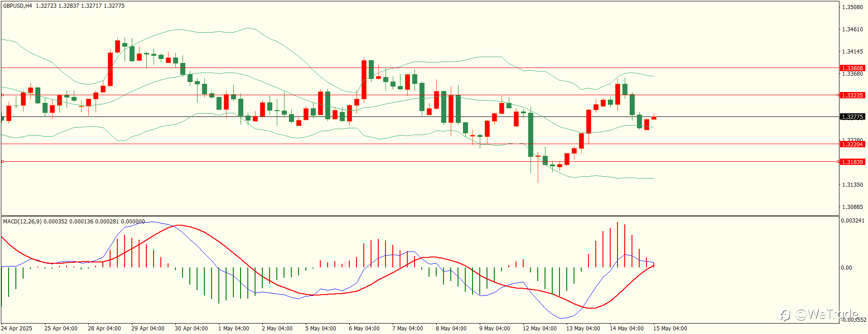Select the 1.31839 line's left edge handle

pos(2,162)
